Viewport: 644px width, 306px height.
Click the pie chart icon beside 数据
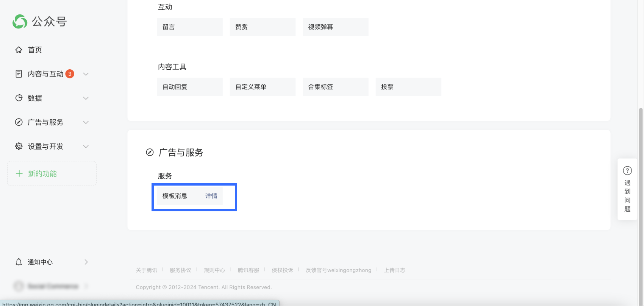click(19, 98)
